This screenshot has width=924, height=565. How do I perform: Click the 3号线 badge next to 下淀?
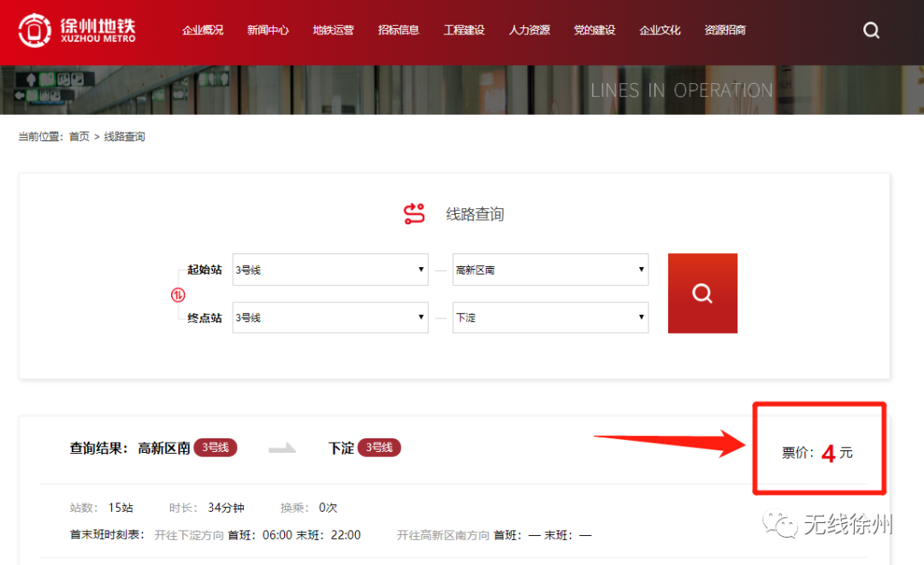379,448
